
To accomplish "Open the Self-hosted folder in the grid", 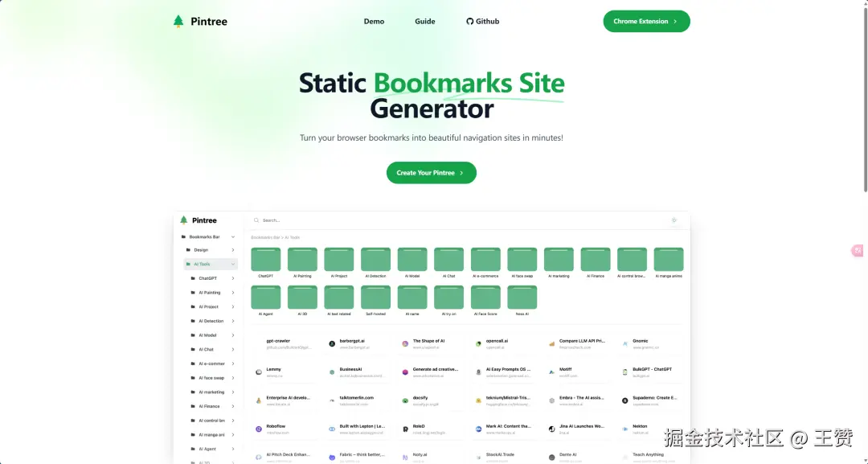I will pos(375,298).
